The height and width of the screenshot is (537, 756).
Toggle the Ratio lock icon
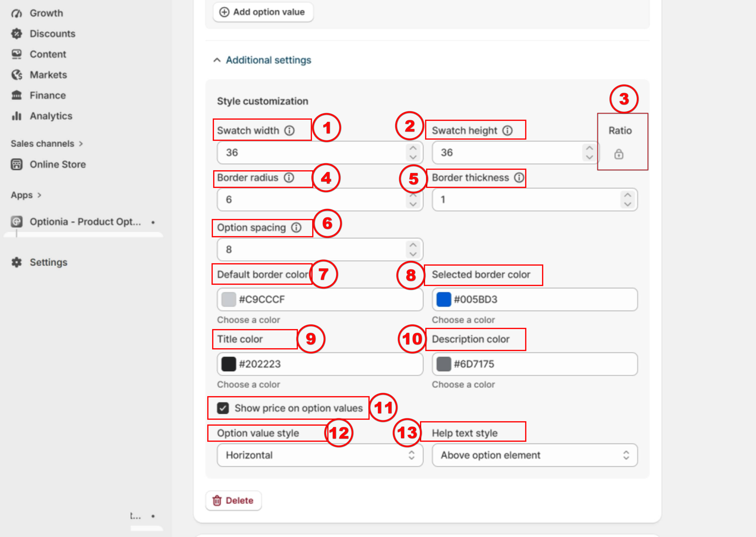618,154
